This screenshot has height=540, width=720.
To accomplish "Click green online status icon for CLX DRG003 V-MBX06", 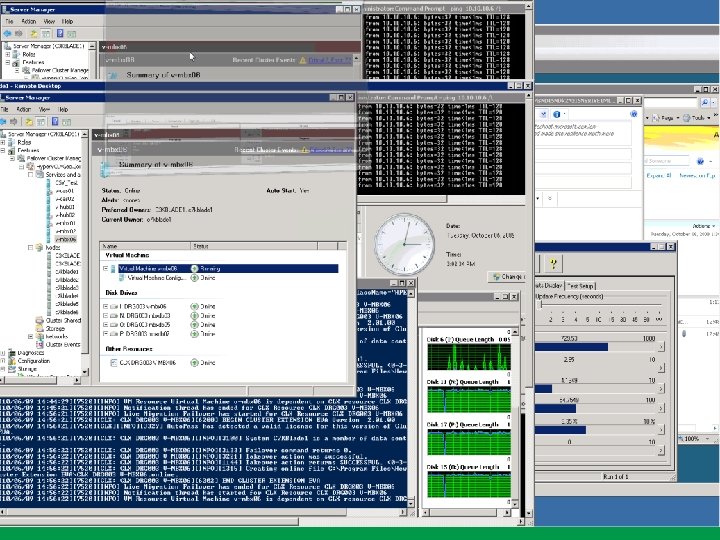I will (x=194, y=363).
